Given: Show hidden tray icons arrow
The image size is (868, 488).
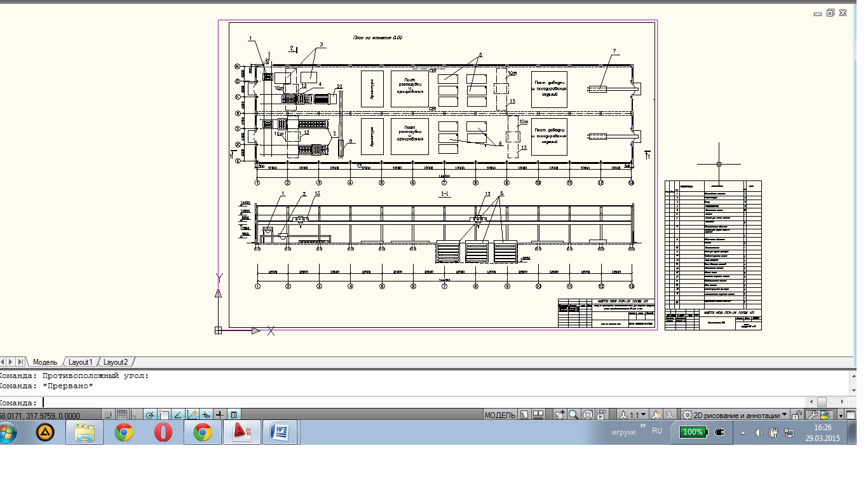Looking at the screenshot, I should pyautogui.click(x=743, y=433).
